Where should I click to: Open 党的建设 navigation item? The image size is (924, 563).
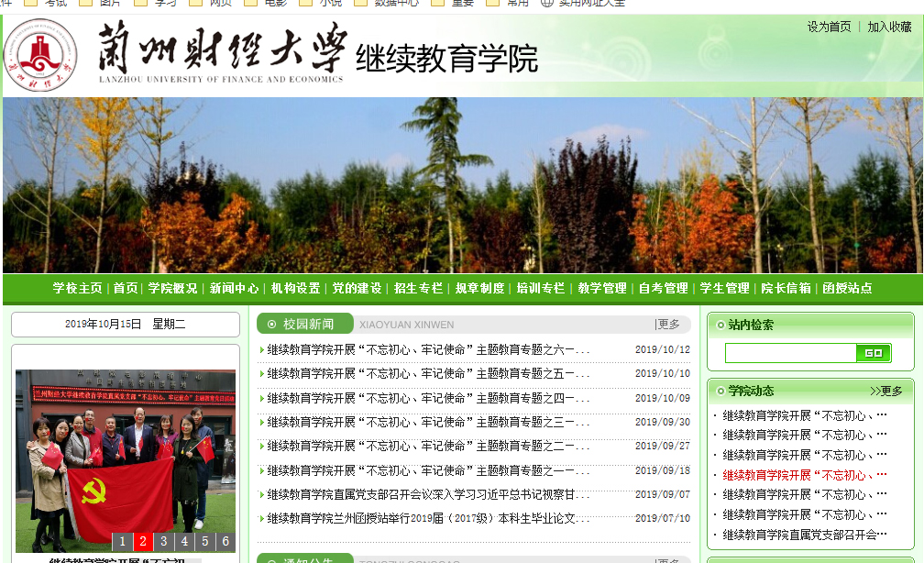pyautogui.click(x=357, y=288)
